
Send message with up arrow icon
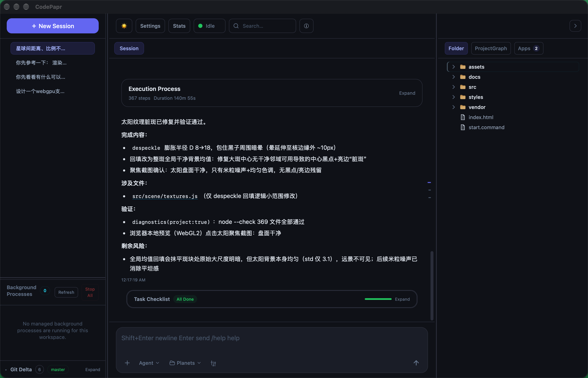416,363
